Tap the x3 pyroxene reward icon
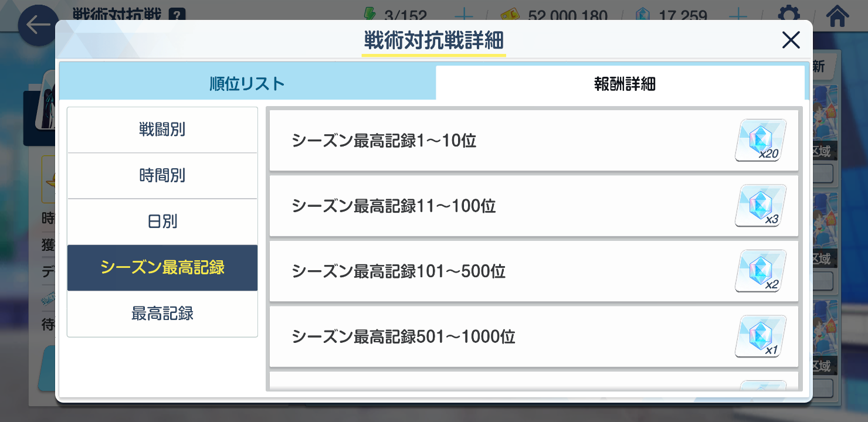The height and width of the screenshot is (422, 868). click(x=760, y=206)
